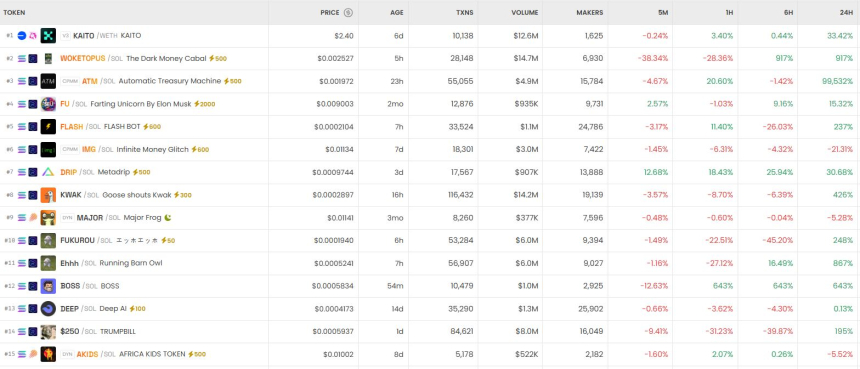Sort by the AGE column header
860x369 pixels.
pos(397,13)
